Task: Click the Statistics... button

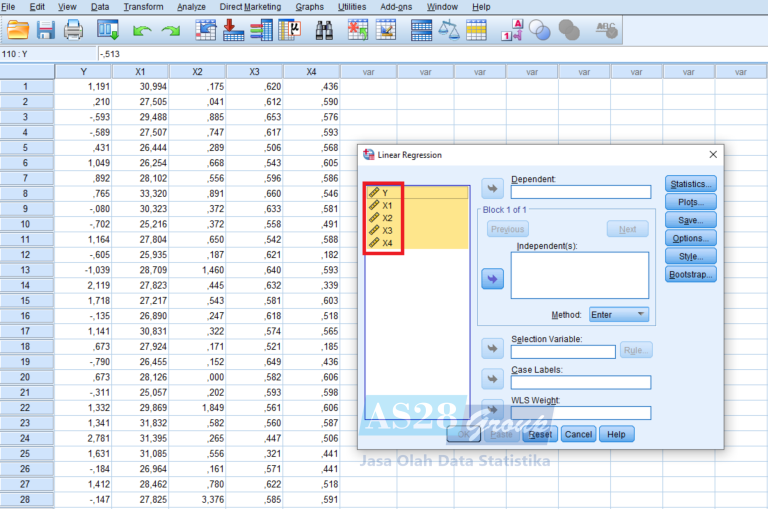Action: tap(691, 184)
